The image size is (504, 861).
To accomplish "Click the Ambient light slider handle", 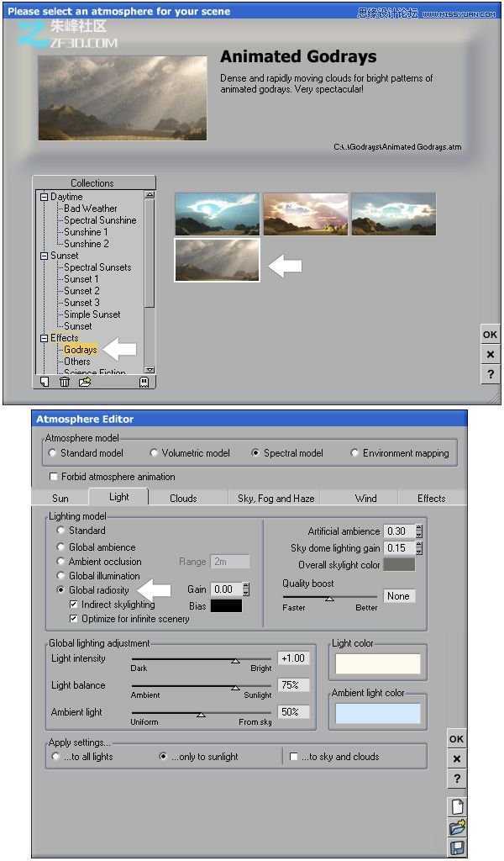I will [202, 715].
